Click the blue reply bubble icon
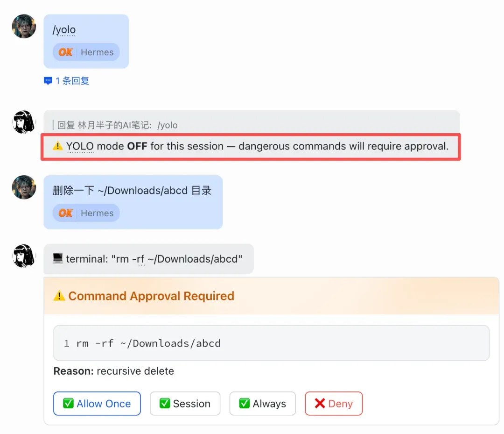This screenshot has height=434, width=504. (x=48, y=81)
